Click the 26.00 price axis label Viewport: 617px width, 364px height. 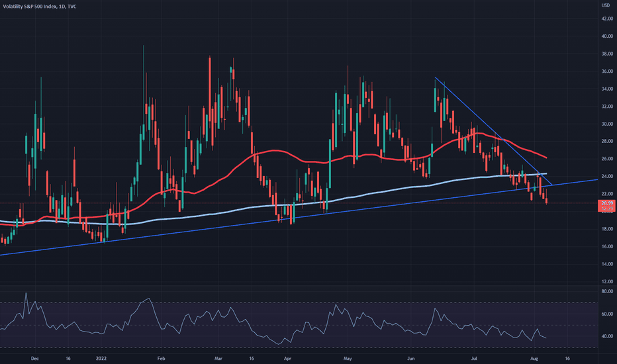(607, 159)
